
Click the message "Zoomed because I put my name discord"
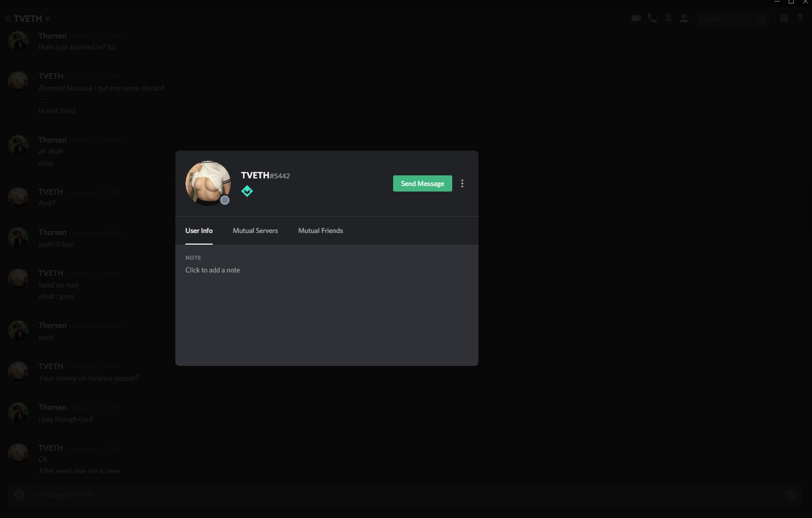[x=101, y=88]
